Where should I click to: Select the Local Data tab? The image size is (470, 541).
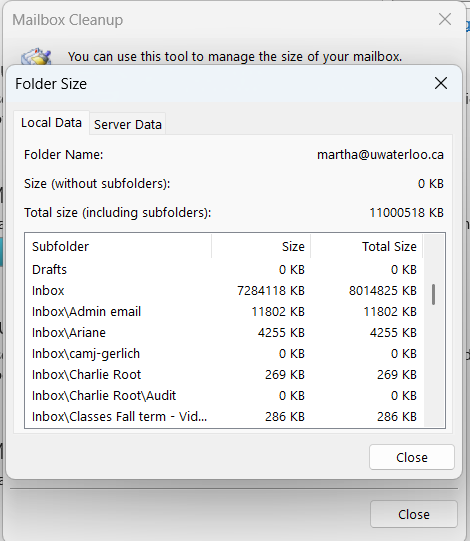(51, 122)
